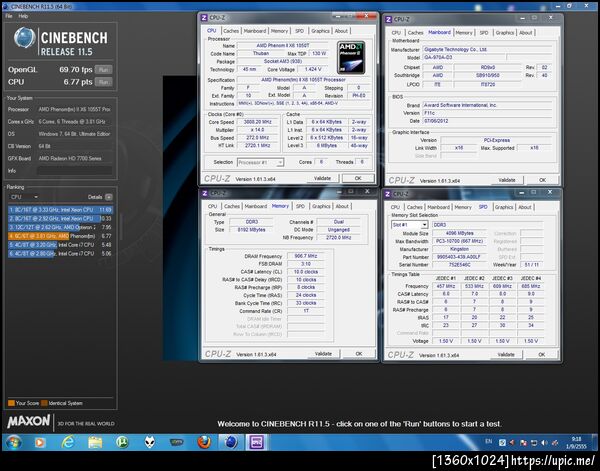Click the volume speaker tray icon
The image size is (600, 471).
pos(544,443)
